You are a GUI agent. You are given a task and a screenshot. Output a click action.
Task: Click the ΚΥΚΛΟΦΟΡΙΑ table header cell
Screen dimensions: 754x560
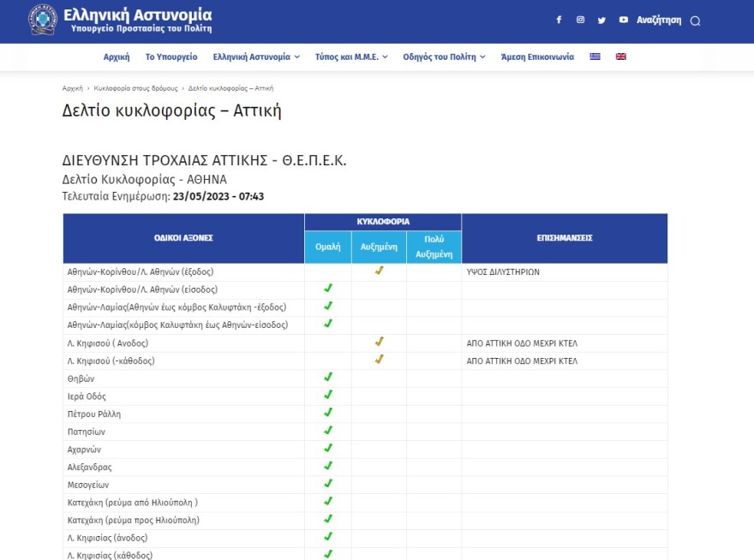coord(382,221)
